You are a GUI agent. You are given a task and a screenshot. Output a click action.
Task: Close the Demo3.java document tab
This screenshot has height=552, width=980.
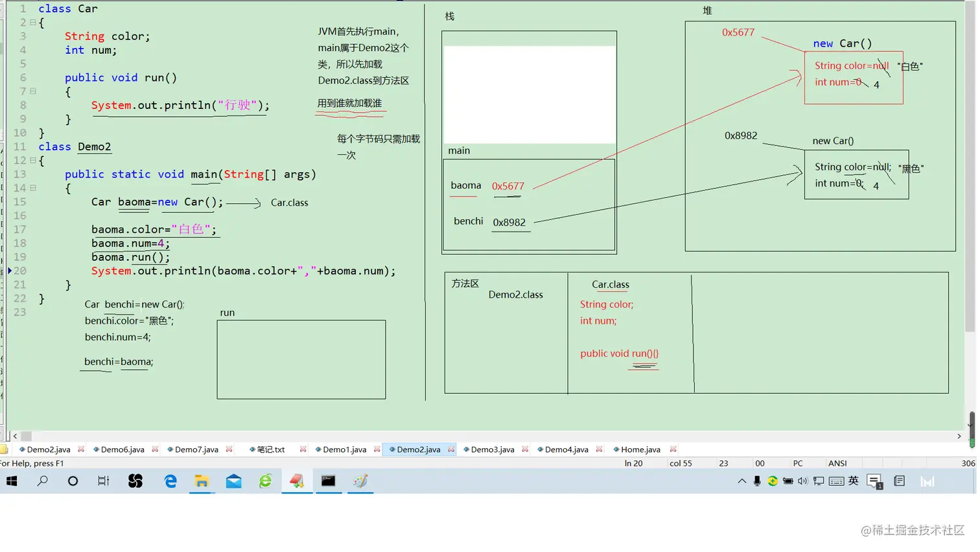(x=525, y=450)
